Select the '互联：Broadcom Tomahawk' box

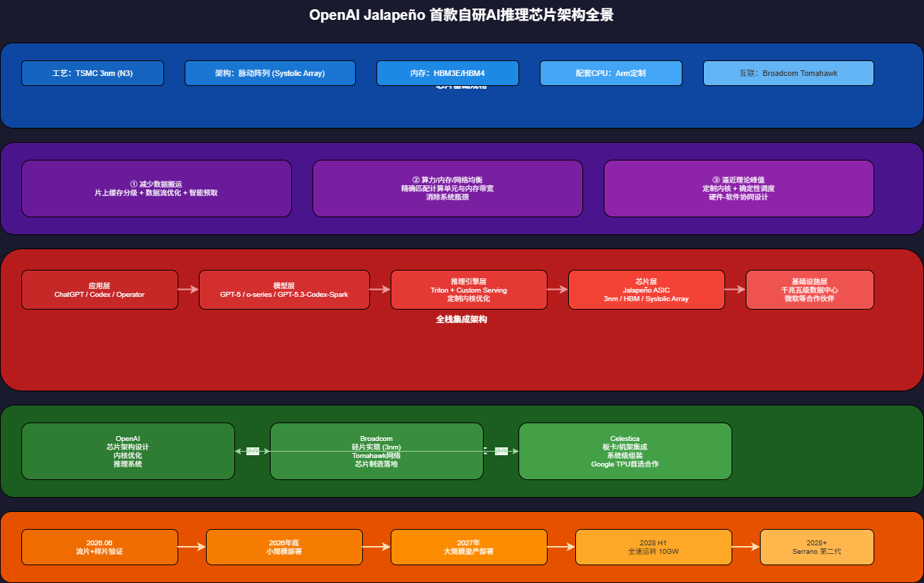[x=788, y=73]
